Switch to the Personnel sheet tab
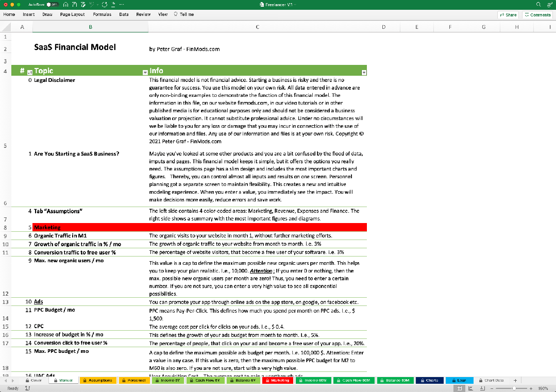The height and width of the screenshot is (392, 556). click(x=134, y=380)
